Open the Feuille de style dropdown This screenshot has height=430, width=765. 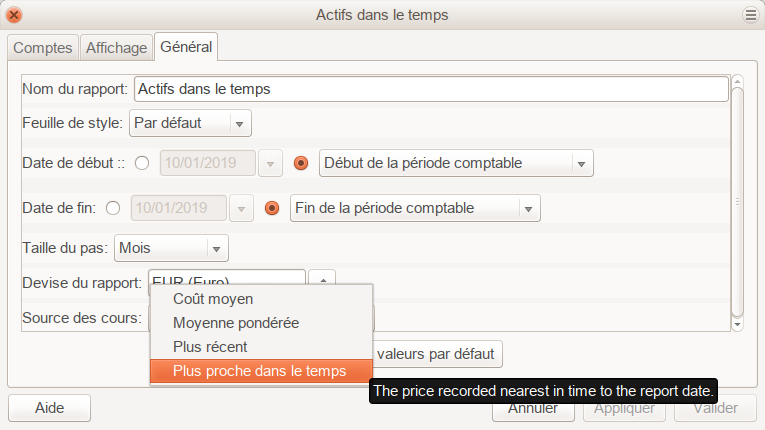(190, 123)
